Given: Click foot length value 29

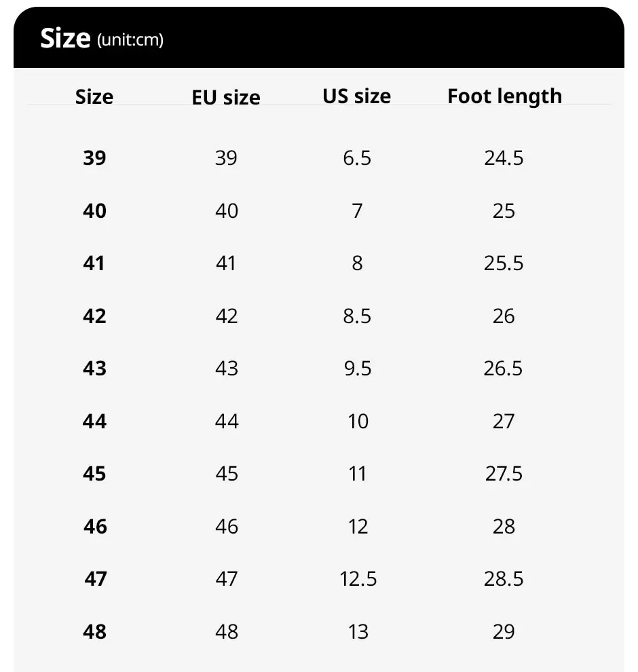Looking at the screenshot, I should tap(504, 632).
